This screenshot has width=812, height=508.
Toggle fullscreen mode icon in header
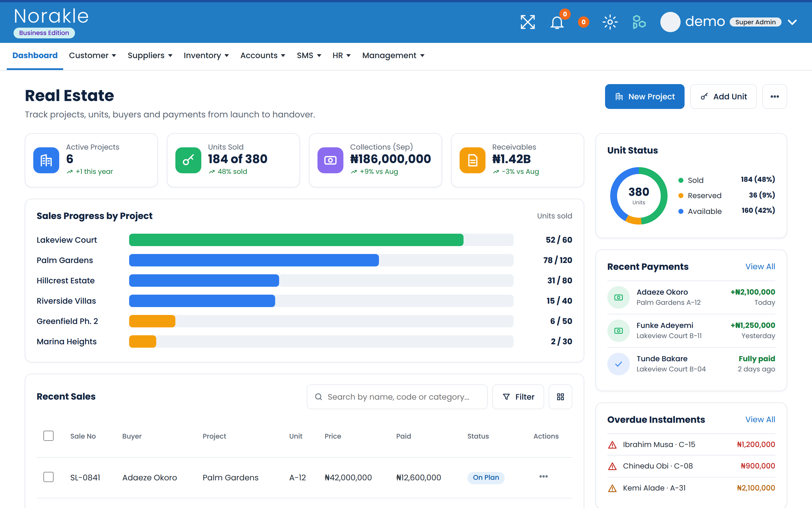tap(528, 22)
